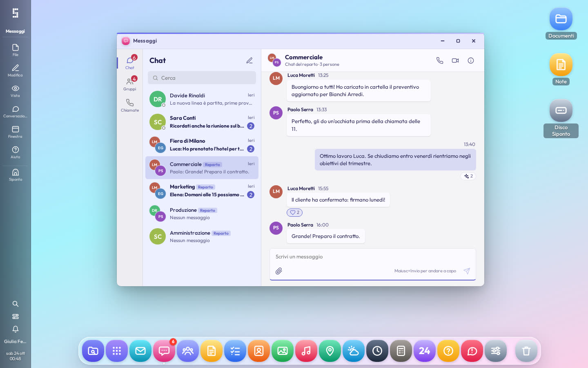Screen dimensions: 588x368
Task: Open the Documenti desktop folder
Action: click(x=561, y=24)
